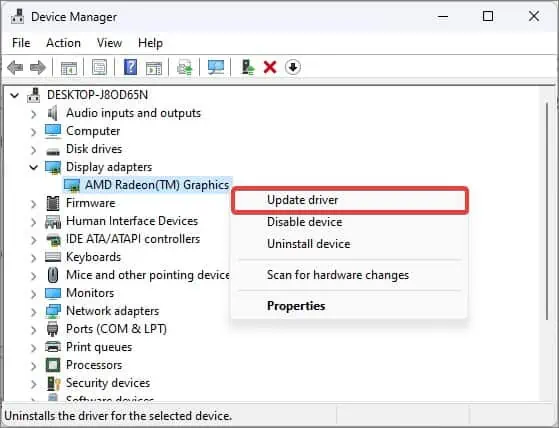Expand the Network adapters chevron

coord(34,312)
